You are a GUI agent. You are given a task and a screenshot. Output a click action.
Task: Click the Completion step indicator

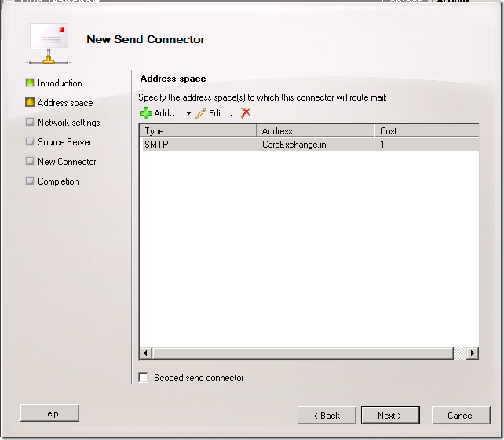point(30,181)
